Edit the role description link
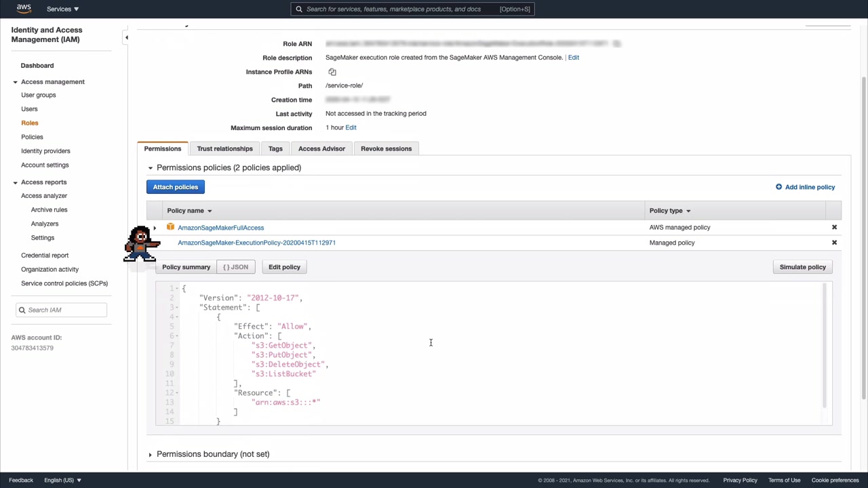 coord(574,58)
